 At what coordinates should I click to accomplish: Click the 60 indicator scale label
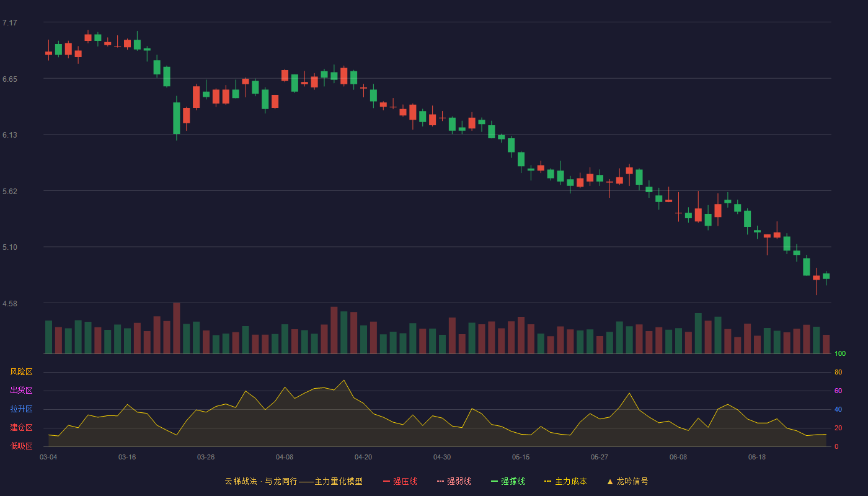(x=838, y=391)
